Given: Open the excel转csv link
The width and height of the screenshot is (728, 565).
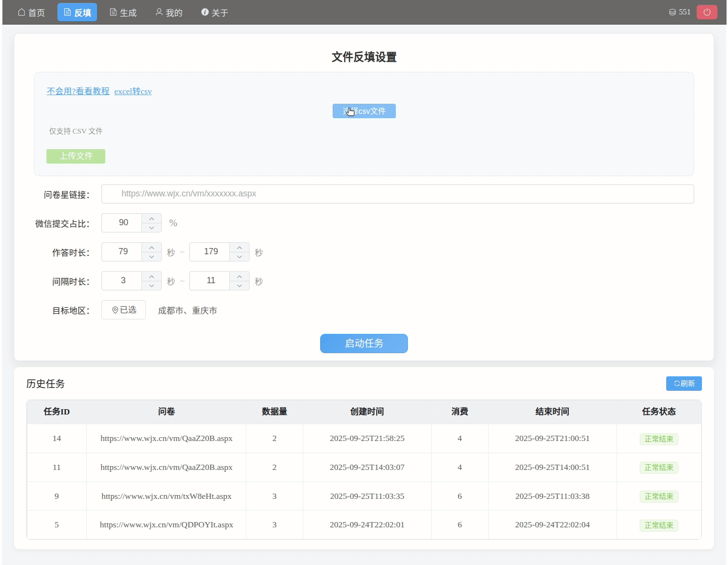Looking at the screenshot, I should tap(133, 91).
